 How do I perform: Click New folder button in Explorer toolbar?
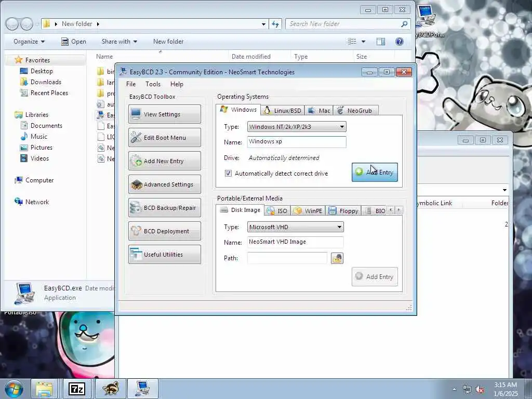pyautogui.click(x=168, y=42)
